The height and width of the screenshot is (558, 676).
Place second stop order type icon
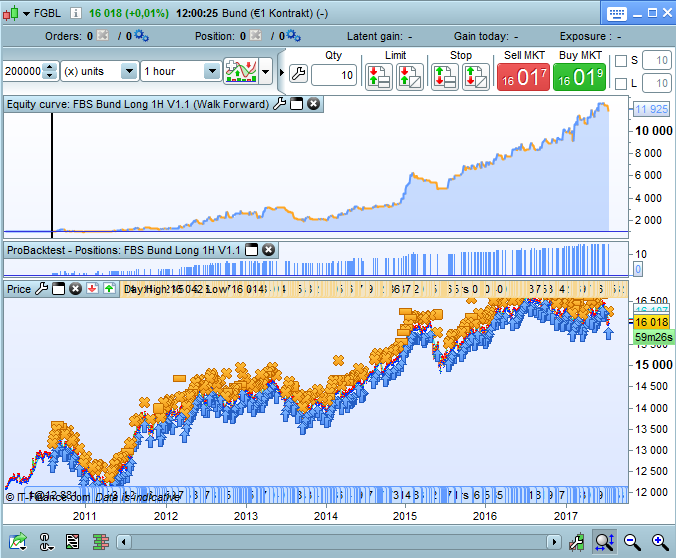[x=476, y=76]
